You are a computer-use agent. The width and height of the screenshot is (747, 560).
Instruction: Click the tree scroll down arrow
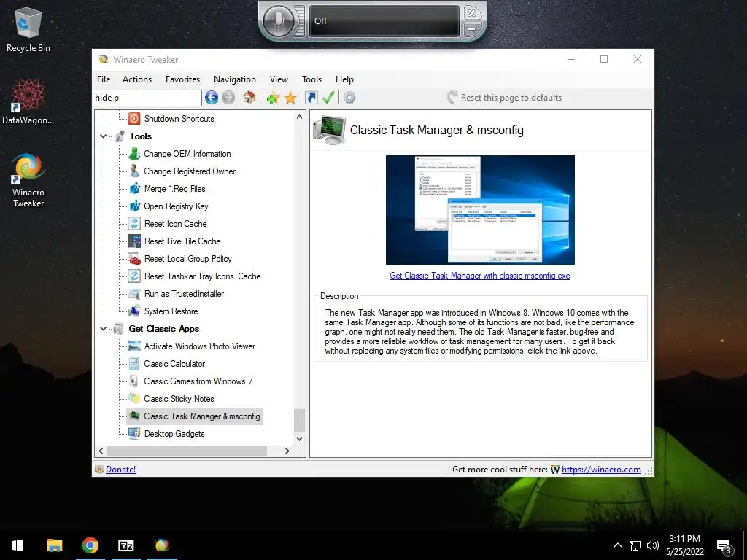click(299, 438)
